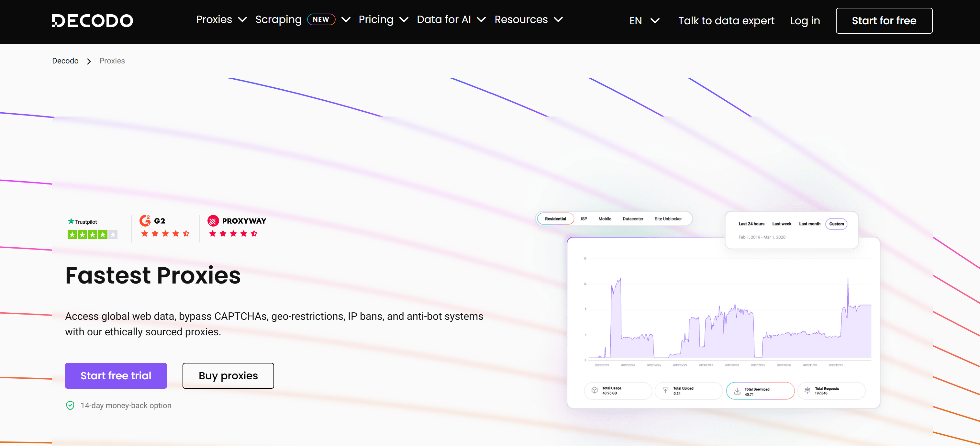The image size is (980, 446).
Task: Select the Total Download stat card
Action: click(761, 391)
